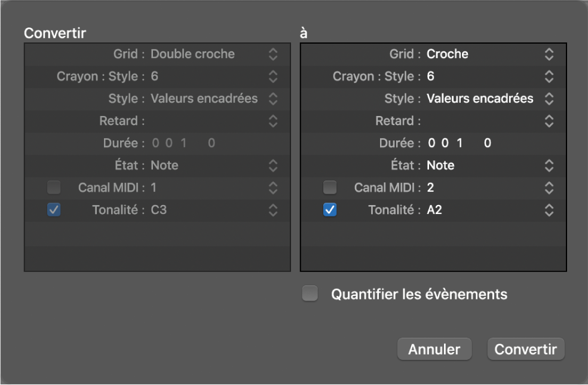Open the Grid dropdown set to Croche
This screenshot has width=588, height=385.
549,54
